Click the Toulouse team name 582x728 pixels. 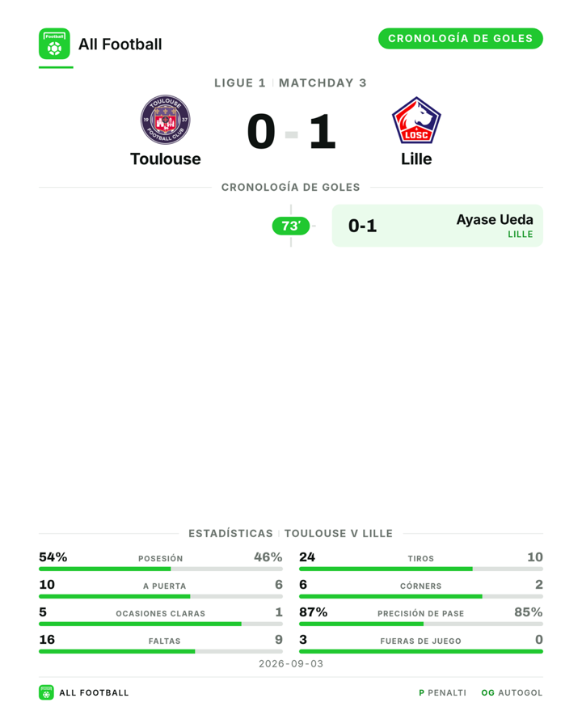pos(165,159)
